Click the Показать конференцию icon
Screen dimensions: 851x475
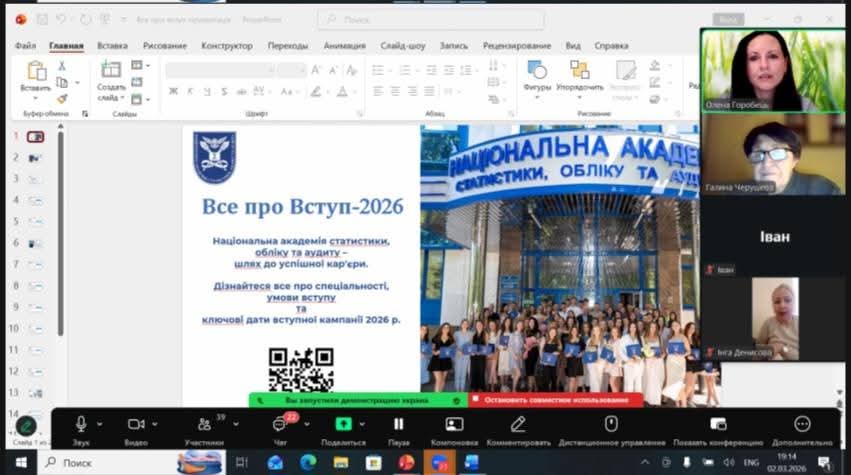[718, 425]
